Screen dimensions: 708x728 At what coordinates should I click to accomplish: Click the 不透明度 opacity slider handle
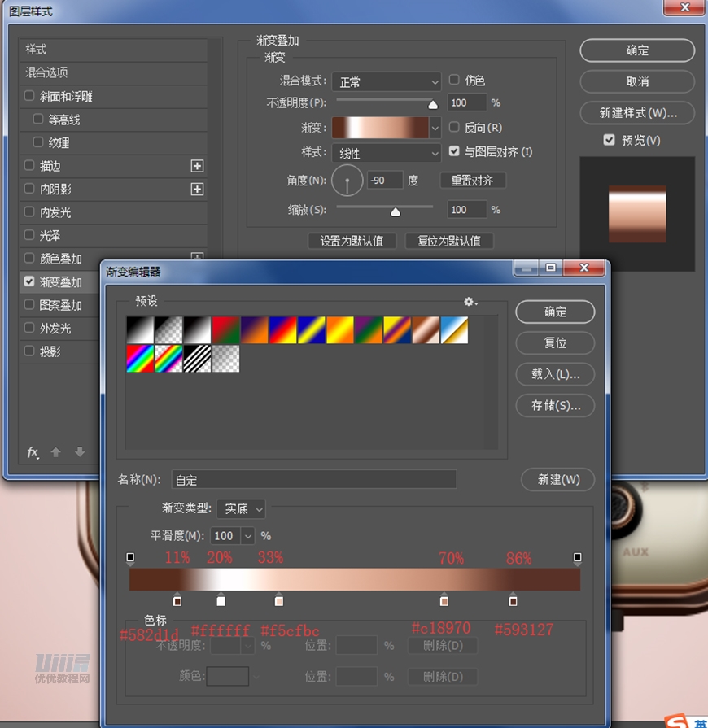click(x=433, y=104)
